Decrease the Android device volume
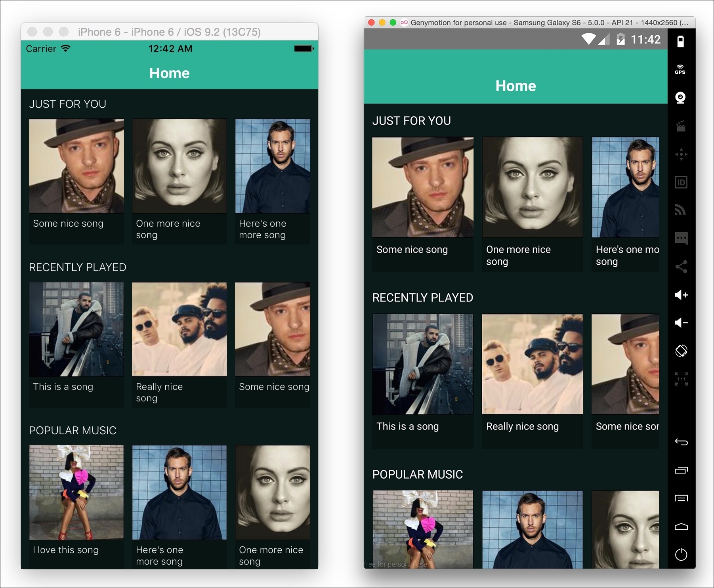The height and width of the screenshot is (588, 714). pyautogui.click(x=681, y=323)
